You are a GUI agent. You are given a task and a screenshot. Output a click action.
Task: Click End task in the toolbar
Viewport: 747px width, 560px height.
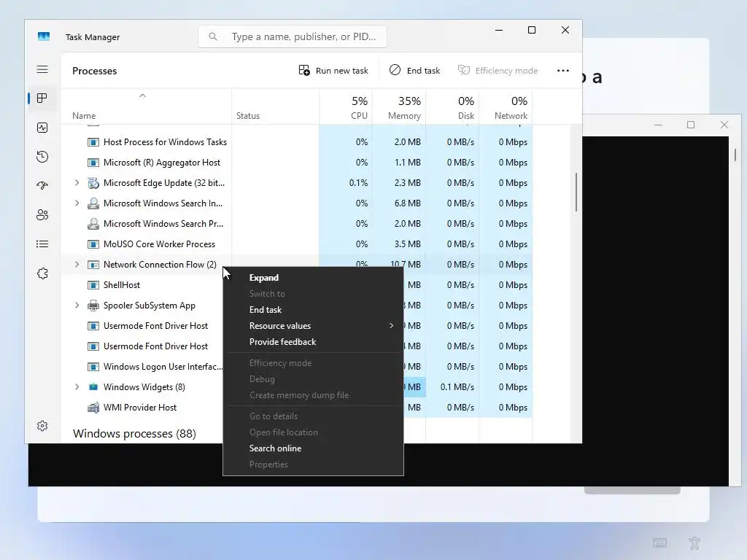[414, 71]
